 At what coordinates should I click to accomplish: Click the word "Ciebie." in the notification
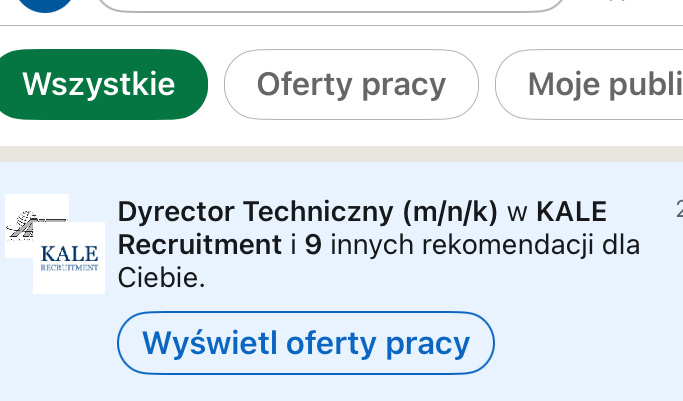(x=161, y=277)
